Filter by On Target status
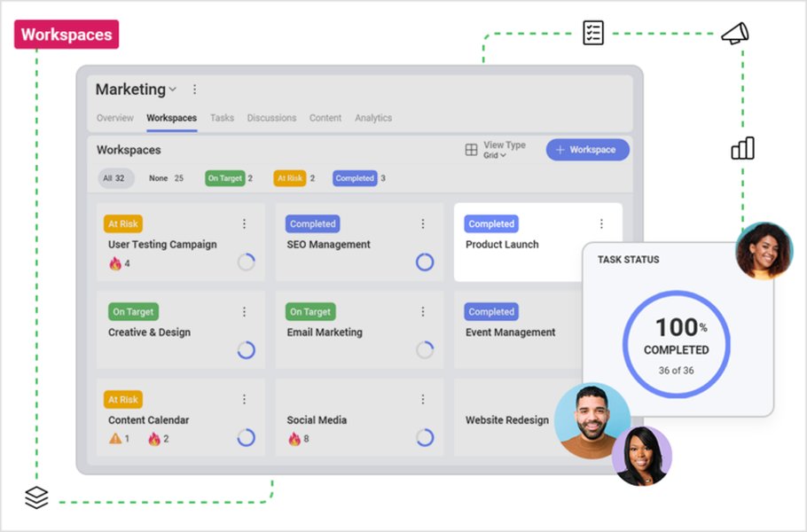 point(225,178)
